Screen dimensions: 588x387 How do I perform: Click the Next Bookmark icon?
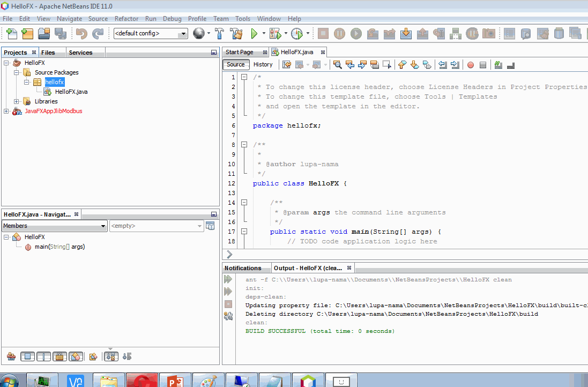click(x=414, y=65)
